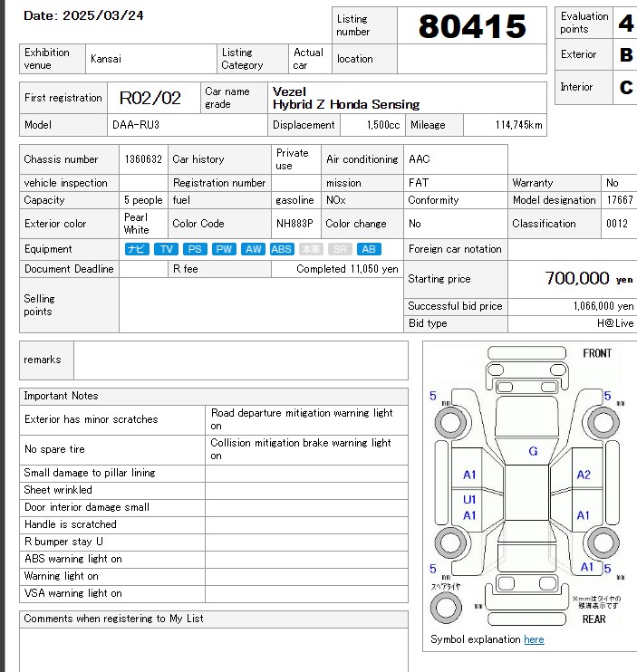Click the Pearl White exterior color value

point(136,224)
